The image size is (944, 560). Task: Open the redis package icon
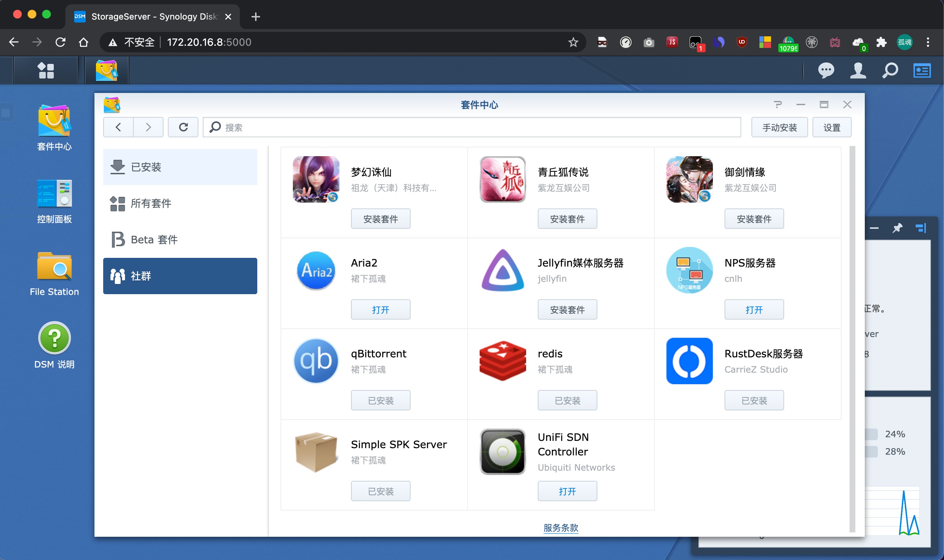(x=503, y=361)
